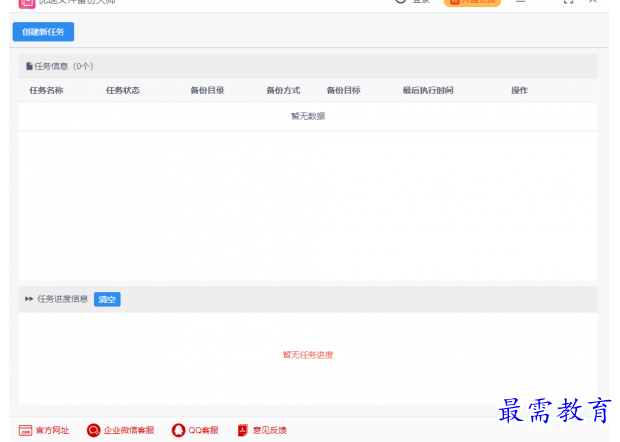Select the 最后执行时间 column header

(x=428, y=90)
